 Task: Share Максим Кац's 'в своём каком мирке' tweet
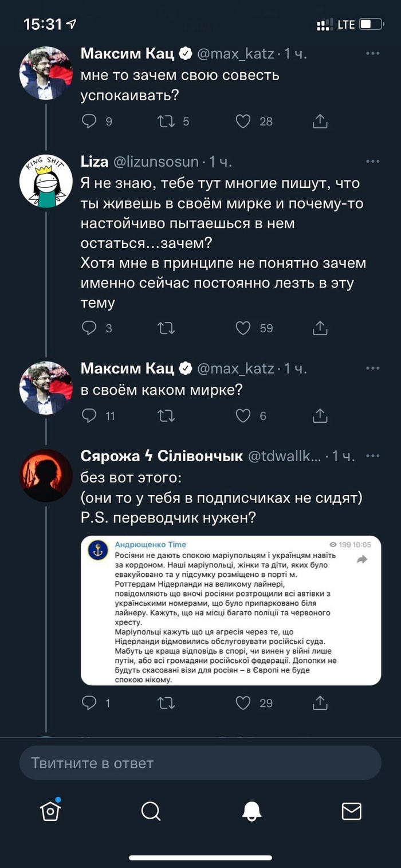point(320,415)
